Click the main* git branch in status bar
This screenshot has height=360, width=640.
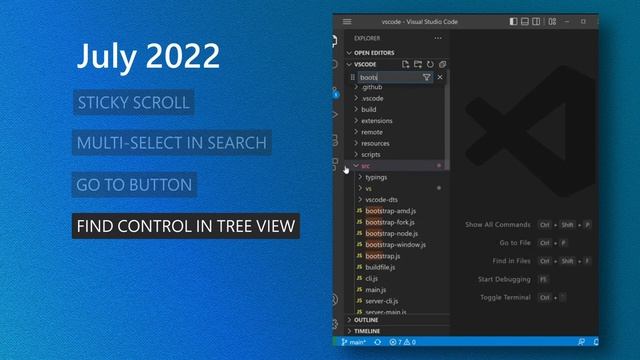pyautogui.click(x=353, y=342)
